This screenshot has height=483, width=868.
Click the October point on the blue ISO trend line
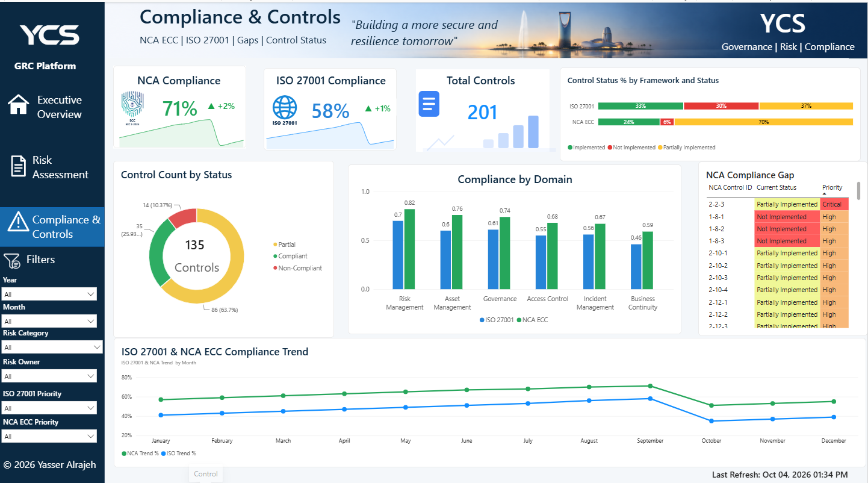(711, 421)
